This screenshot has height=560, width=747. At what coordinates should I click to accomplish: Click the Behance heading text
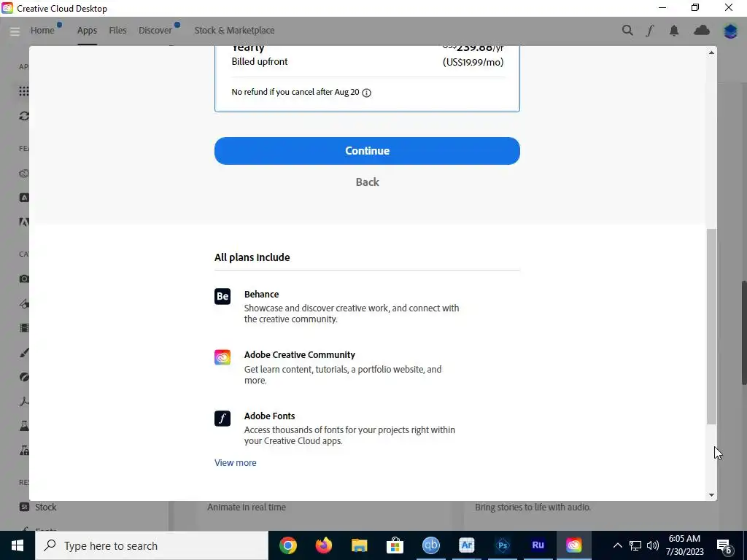point(262,295)
